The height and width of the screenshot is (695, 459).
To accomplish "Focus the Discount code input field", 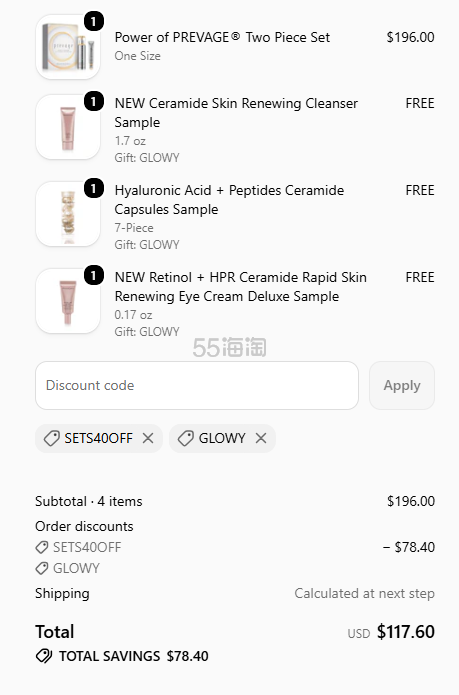I will point(197,385).
